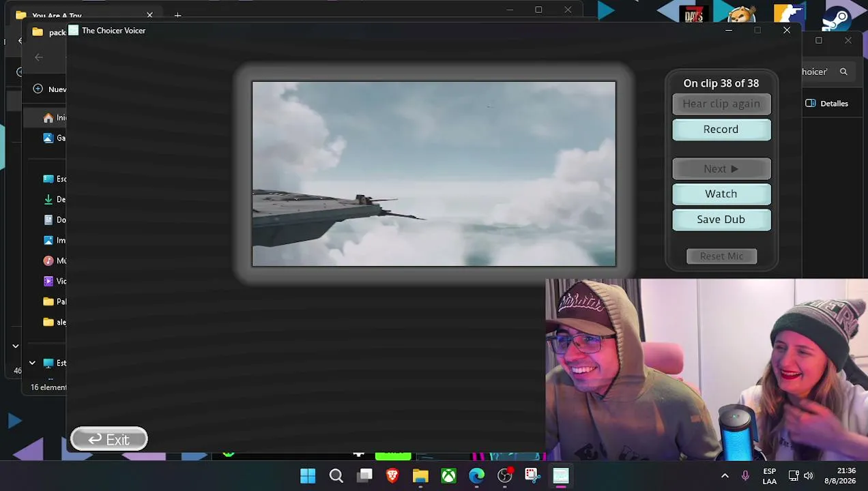Screen dimensions: 868x491
Task: Click the Reset Mic button
Action: pos(721,256)
